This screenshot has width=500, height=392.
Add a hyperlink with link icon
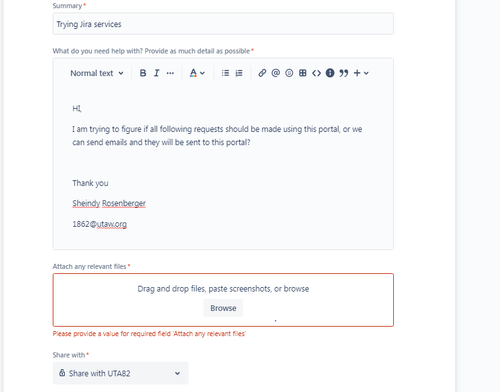point(262,73)
